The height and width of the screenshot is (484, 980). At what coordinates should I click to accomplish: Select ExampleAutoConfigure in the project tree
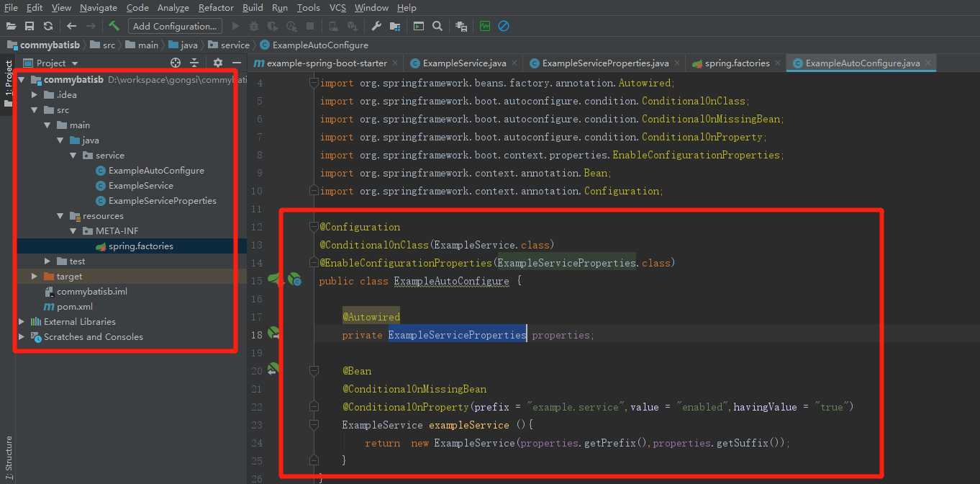pos(156,171)
